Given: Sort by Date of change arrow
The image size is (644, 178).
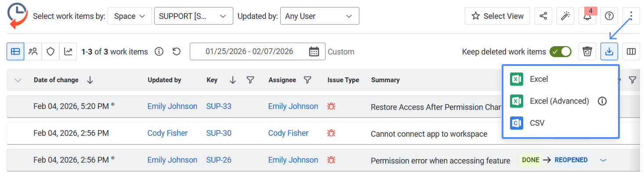Looking at the screenshot, I should [90, 80].
